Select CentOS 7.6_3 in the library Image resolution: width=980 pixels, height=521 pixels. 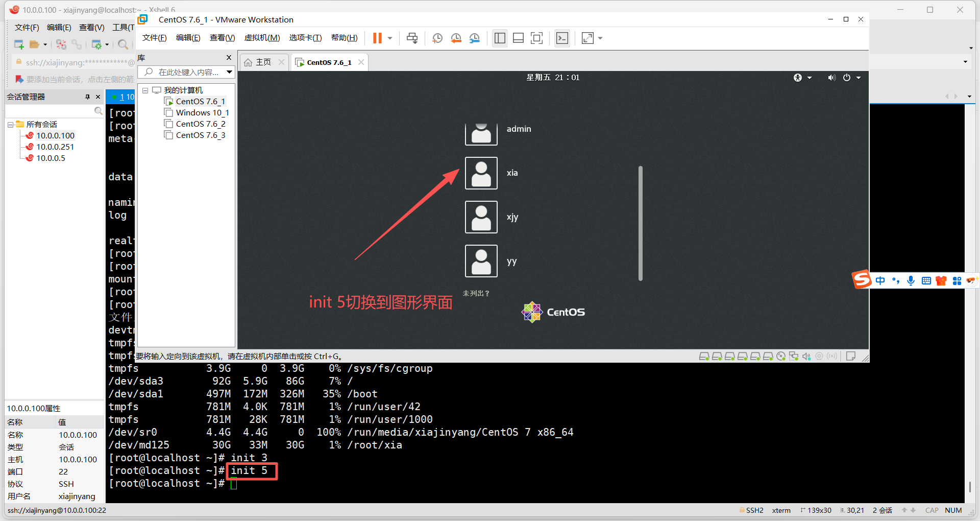[x=200, y=135]
